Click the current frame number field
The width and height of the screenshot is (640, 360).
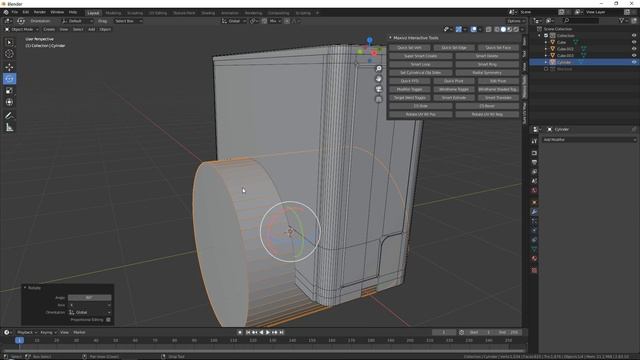pyautogui.click(x=444, y=332)
